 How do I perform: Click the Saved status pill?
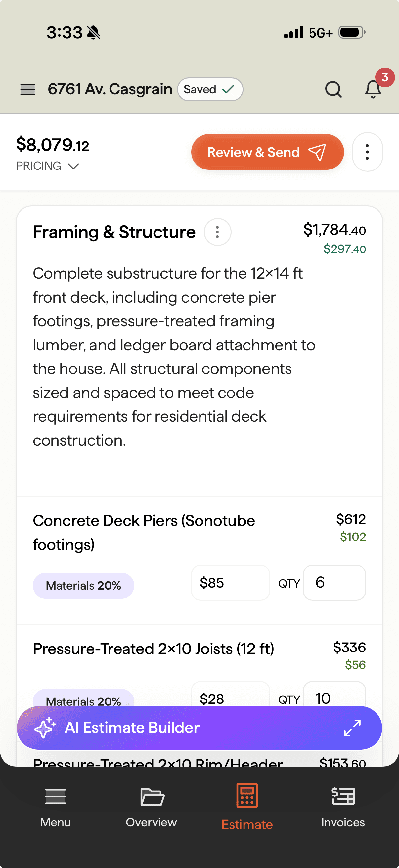[210, 89]
